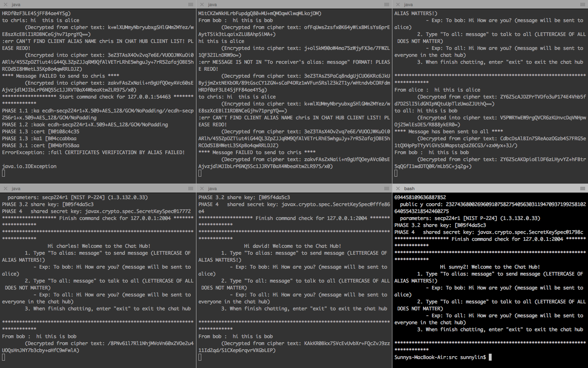Click the 'ErrorException: :fail CERTIFICATES VERIFICATION' line

(x=94, y=153)
